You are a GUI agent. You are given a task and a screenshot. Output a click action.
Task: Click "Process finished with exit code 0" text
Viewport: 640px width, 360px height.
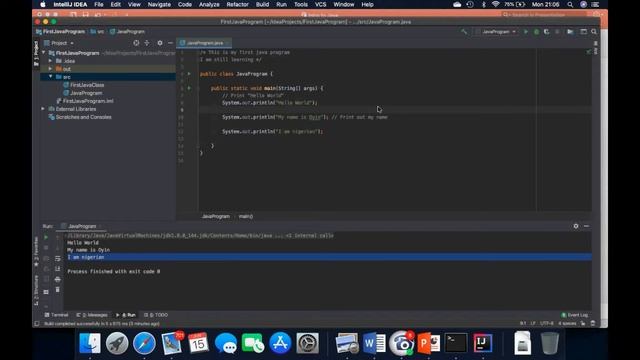(113, 271)
